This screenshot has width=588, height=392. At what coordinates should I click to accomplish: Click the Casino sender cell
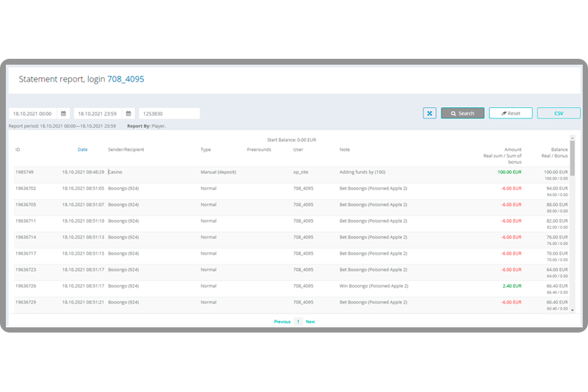coord(116,172)
